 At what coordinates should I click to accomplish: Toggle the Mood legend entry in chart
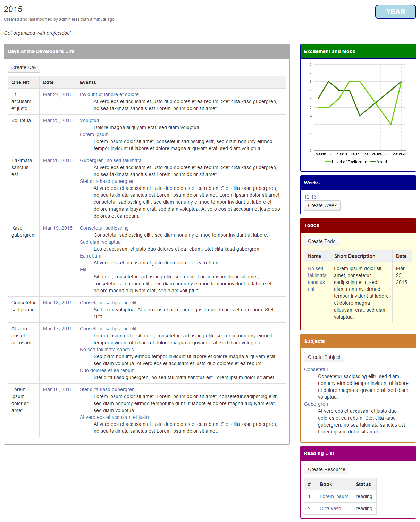tap(379, 162)
